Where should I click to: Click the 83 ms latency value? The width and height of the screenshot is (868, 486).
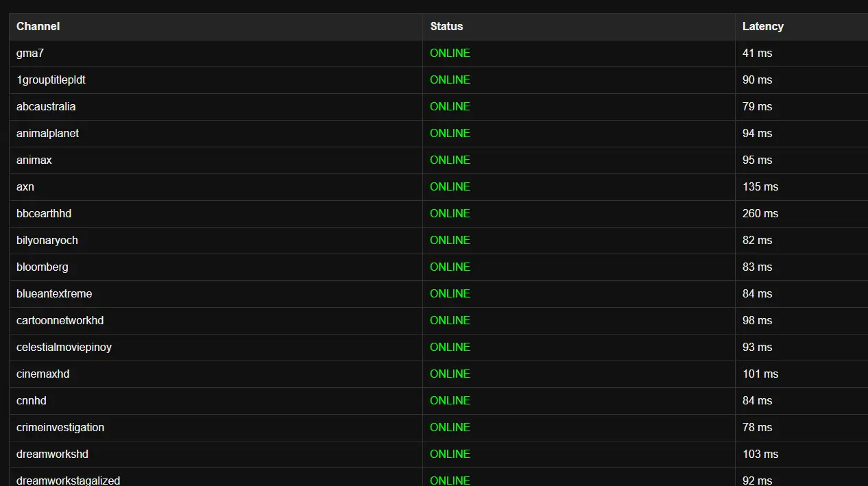(757, 267)
